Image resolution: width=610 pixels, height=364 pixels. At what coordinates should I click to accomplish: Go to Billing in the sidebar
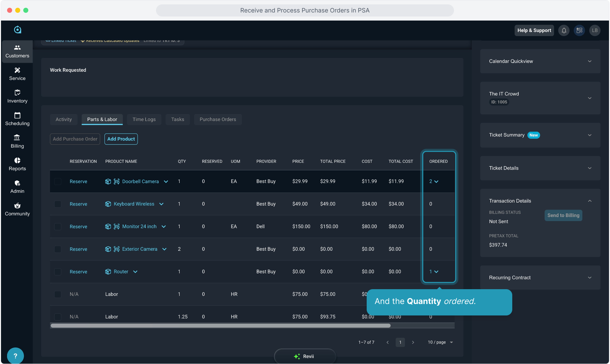[x=17, y=142]
